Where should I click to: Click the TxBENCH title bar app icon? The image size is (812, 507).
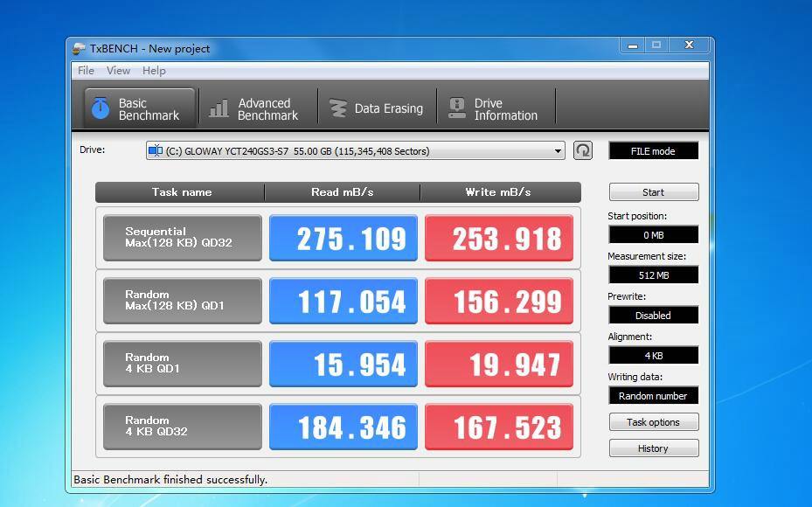pos(79,49)
